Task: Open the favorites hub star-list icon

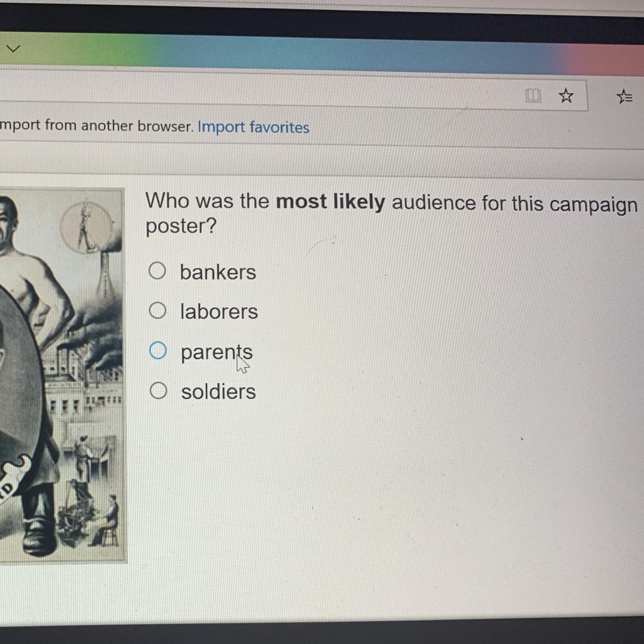Action: (x=624, y=97)
